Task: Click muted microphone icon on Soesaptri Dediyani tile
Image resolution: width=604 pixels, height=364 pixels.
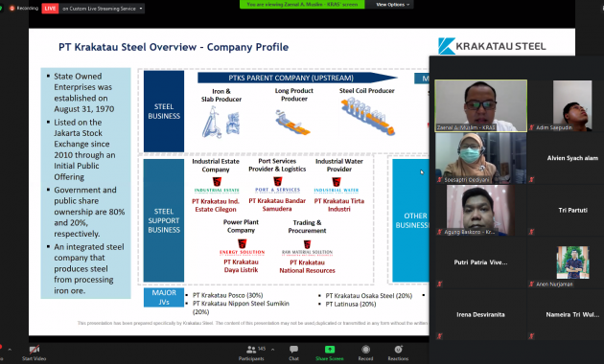Action: [x=439, y=180]
